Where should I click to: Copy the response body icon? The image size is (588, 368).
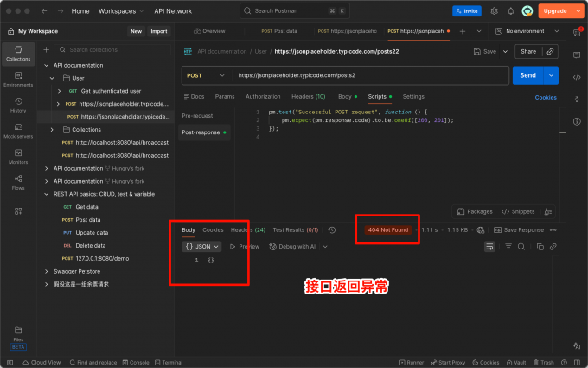[540, 247]
